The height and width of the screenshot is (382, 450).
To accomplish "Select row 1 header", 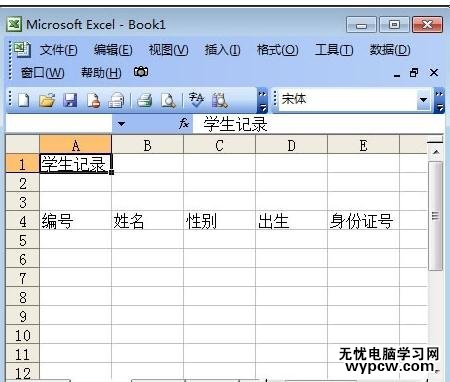I will point(22,164).
